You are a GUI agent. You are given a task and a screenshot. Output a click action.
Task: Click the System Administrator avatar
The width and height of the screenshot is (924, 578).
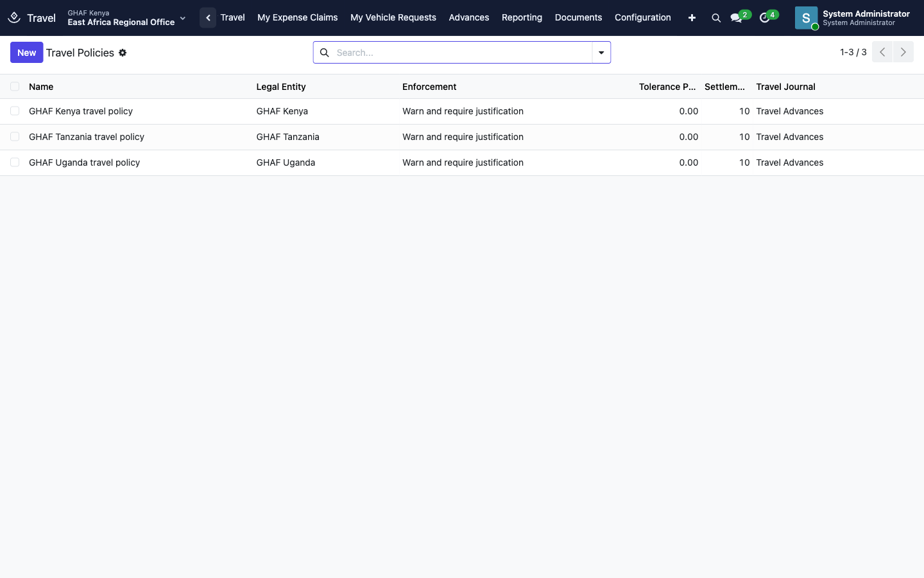click(x=806, y=18)
